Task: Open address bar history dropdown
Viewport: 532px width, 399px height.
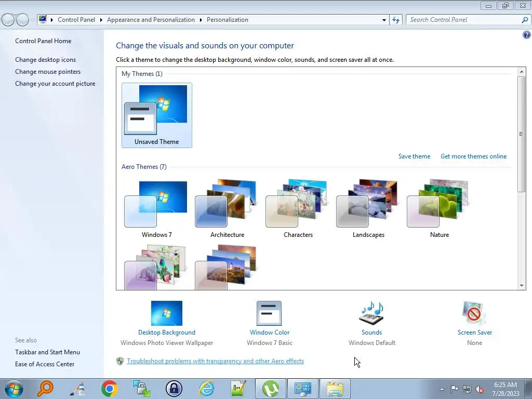Action: pyautogui.click(x=384, y=20)
